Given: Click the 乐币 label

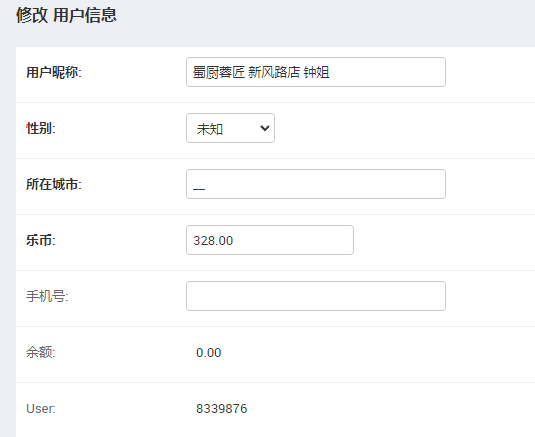Looking at the screenshot, I should pyautogui.click(x=41, y=240).
